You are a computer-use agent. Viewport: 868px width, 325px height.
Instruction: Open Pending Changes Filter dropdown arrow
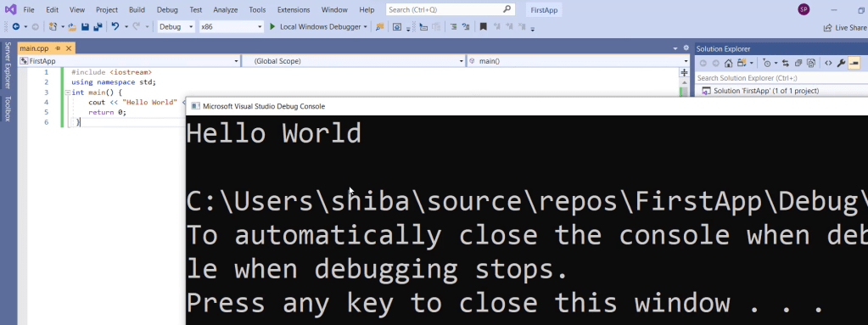776,63
